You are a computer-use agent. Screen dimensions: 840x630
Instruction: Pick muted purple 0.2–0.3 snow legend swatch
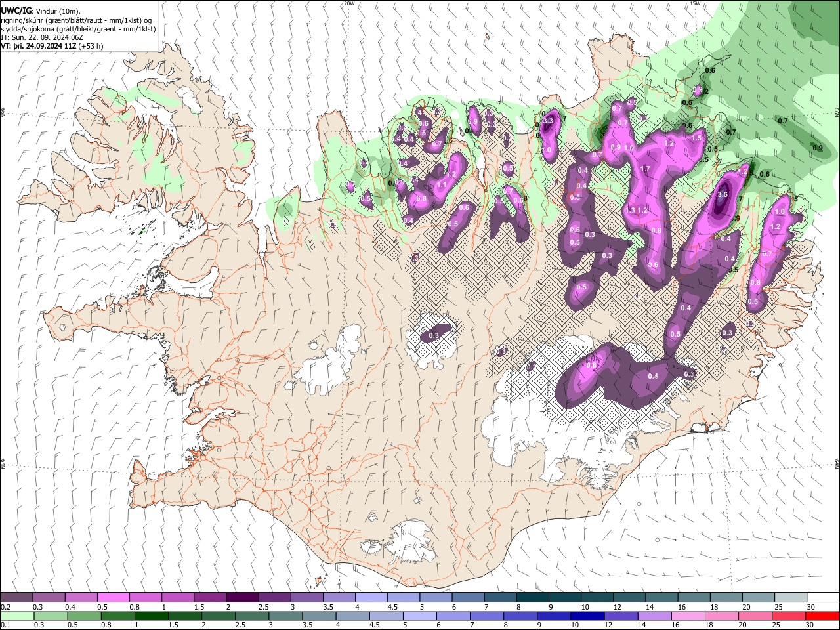pyautogui.click(x=17, y=598)
